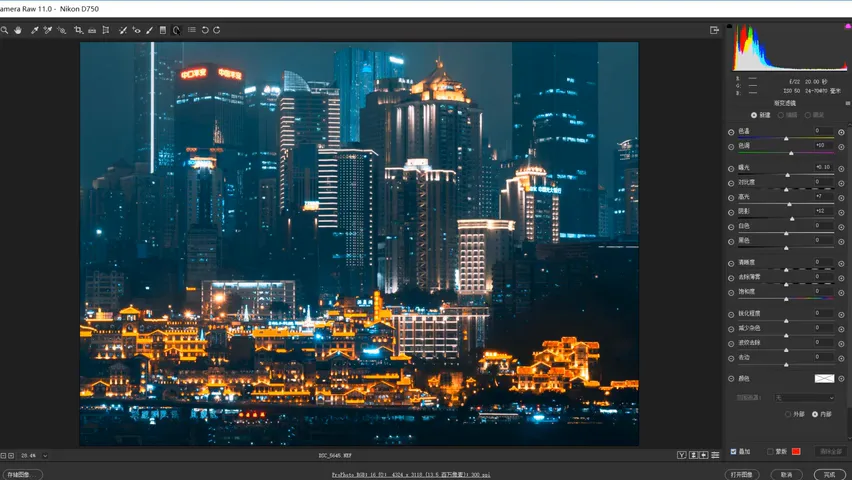
Task: Rotate image counterclockwise
Action: [x=205, y=30]
